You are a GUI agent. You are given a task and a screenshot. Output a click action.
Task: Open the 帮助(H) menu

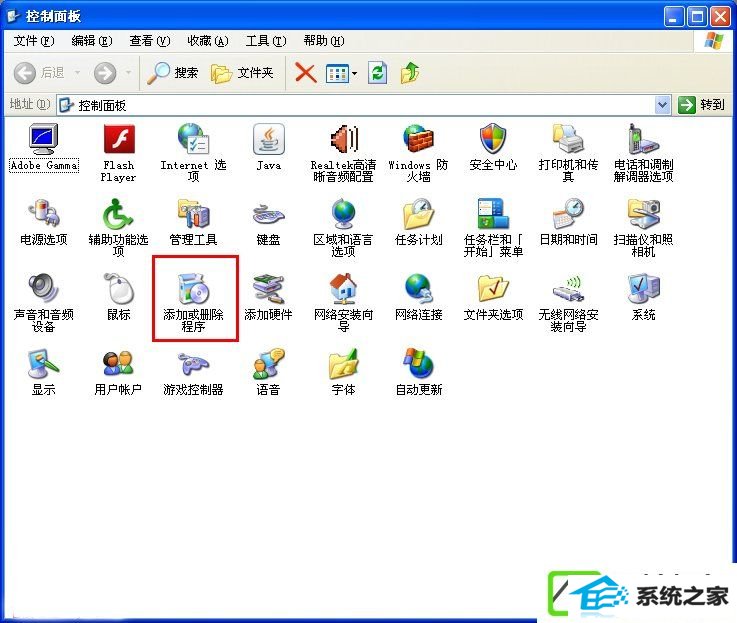[324, 41]
